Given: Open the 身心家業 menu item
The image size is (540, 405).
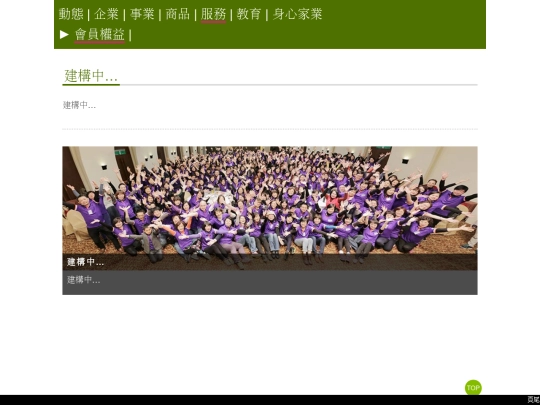Looking at the screenshot, I should point(298,14).
